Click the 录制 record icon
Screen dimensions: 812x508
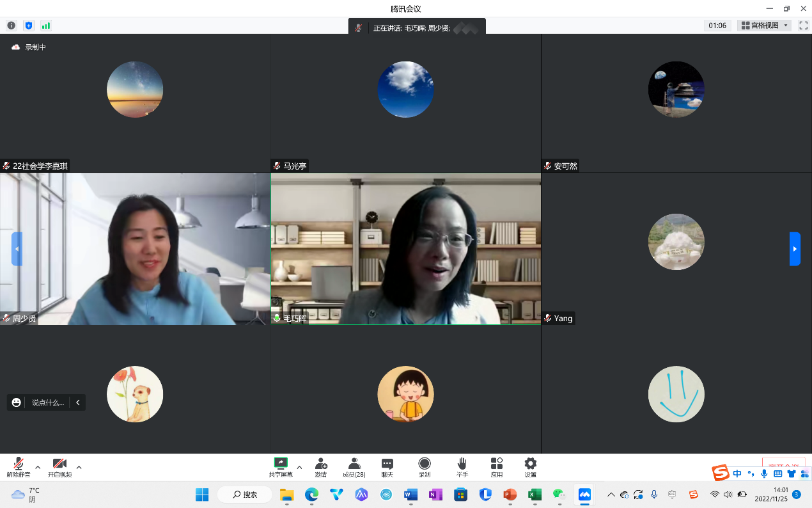425,466
